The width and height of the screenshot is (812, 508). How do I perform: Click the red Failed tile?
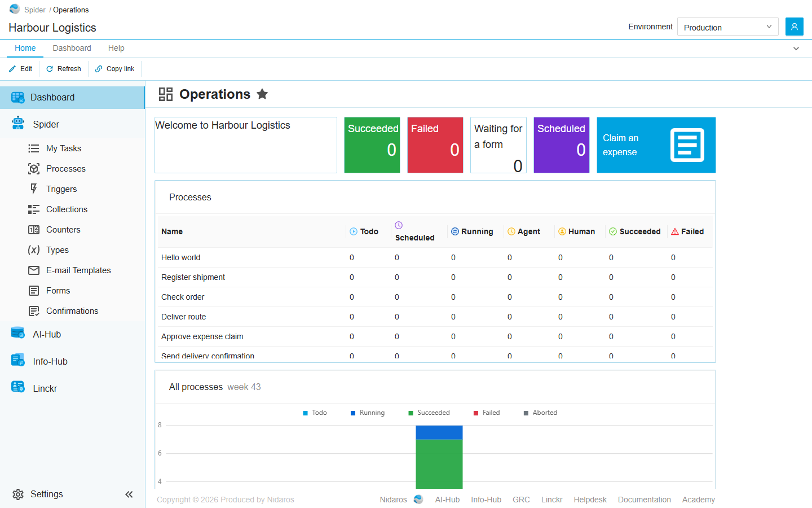coord(435,145)
